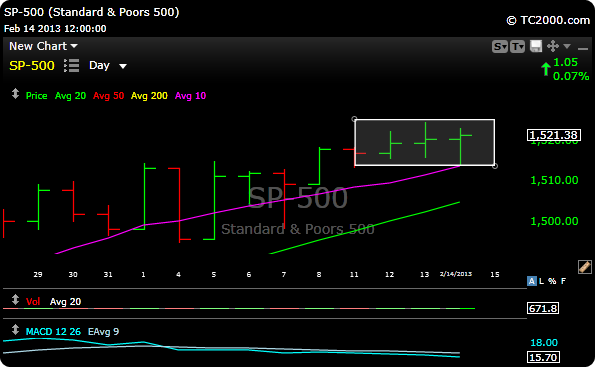Click the T template dropdown button
Screen dimensions: 595x367
518,47
